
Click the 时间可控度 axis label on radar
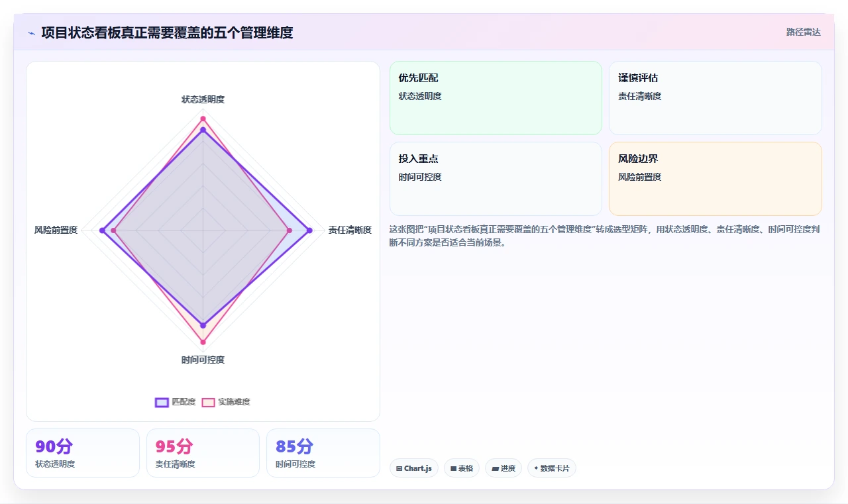203,360
